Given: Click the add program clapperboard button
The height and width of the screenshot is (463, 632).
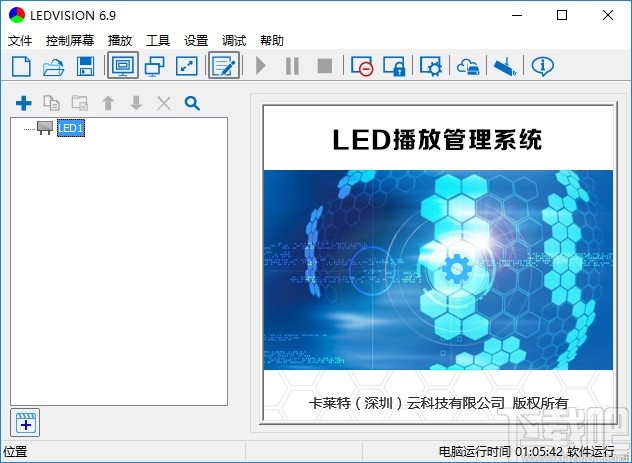Looking at the screenshot, I should (x=25, y=422).
